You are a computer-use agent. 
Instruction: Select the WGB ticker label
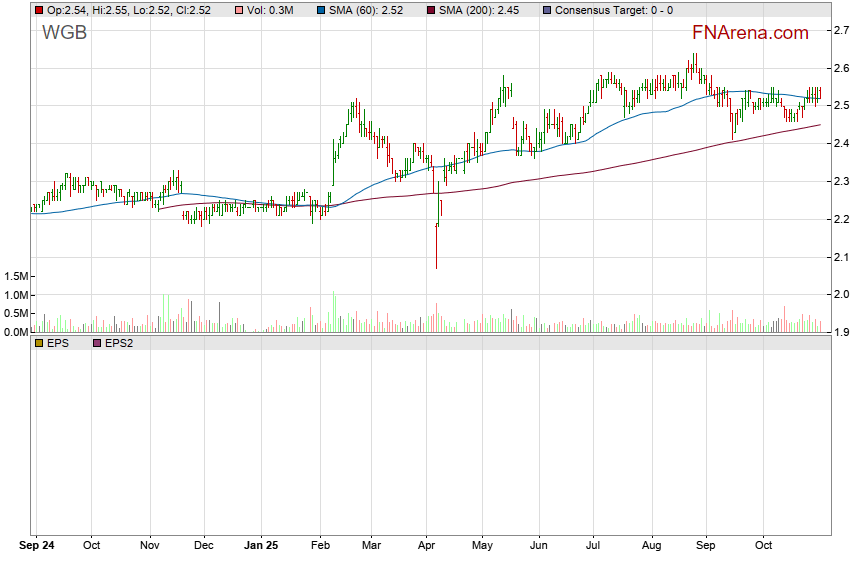(x=63, y=33)
